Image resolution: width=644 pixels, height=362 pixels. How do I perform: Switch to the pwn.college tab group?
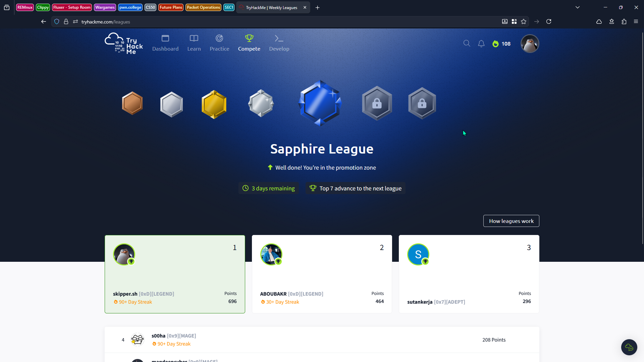click(130, 7)
